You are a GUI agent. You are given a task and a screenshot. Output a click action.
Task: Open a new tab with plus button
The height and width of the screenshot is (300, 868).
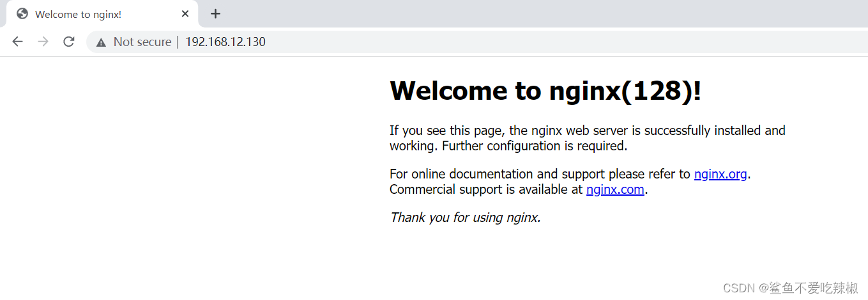pyautogui.click(x=215, y=14)
